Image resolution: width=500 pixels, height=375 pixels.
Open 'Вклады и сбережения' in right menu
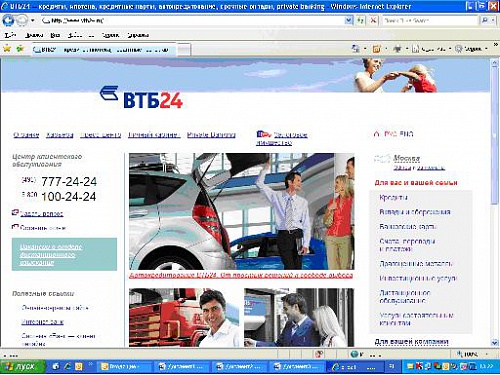point(415,212)
